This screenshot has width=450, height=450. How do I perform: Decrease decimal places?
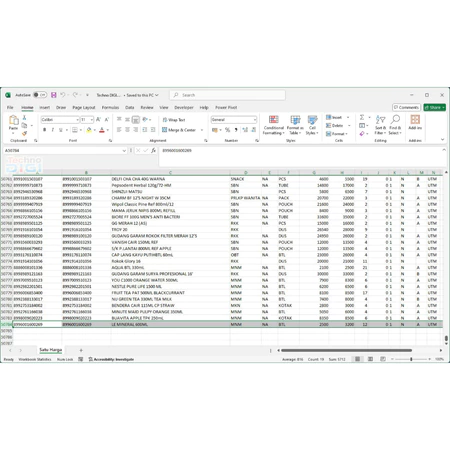point(254,130)
